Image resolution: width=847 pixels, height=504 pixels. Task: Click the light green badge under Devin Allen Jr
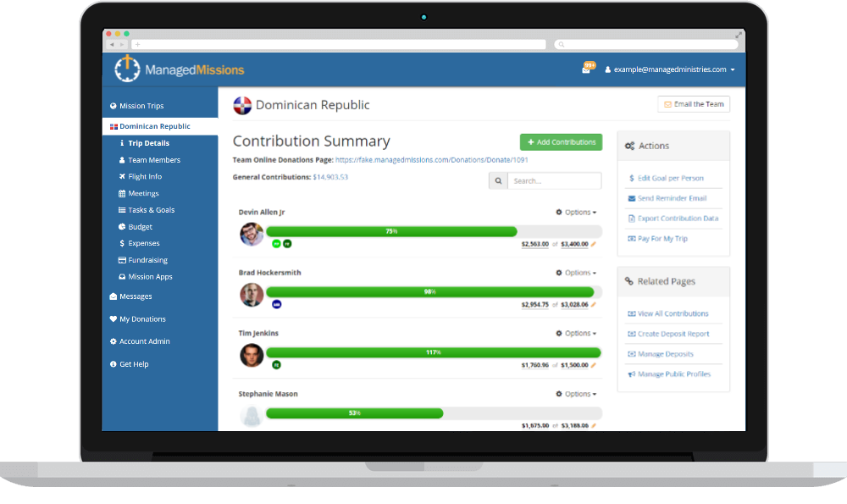pos(276,244)
